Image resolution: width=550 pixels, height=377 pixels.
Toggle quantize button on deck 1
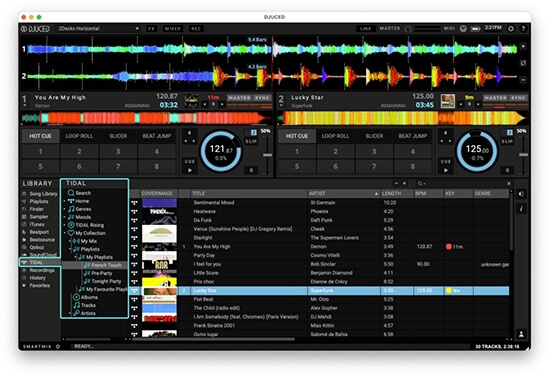point(251,170)
